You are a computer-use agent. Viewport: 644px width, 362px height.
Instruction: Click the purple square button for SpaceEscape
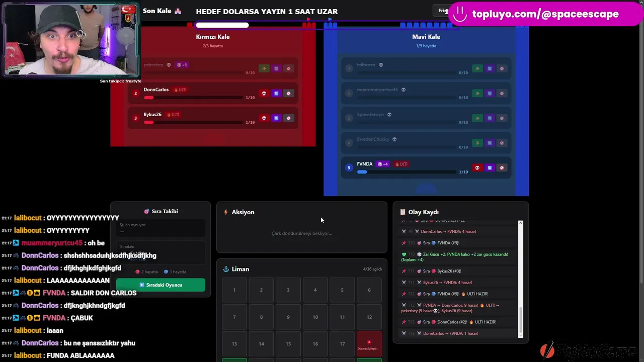(490, 118)
